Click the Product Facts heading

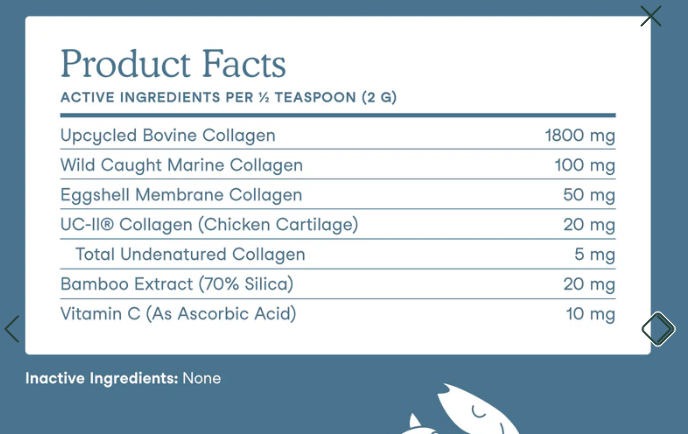coord(173,64)
